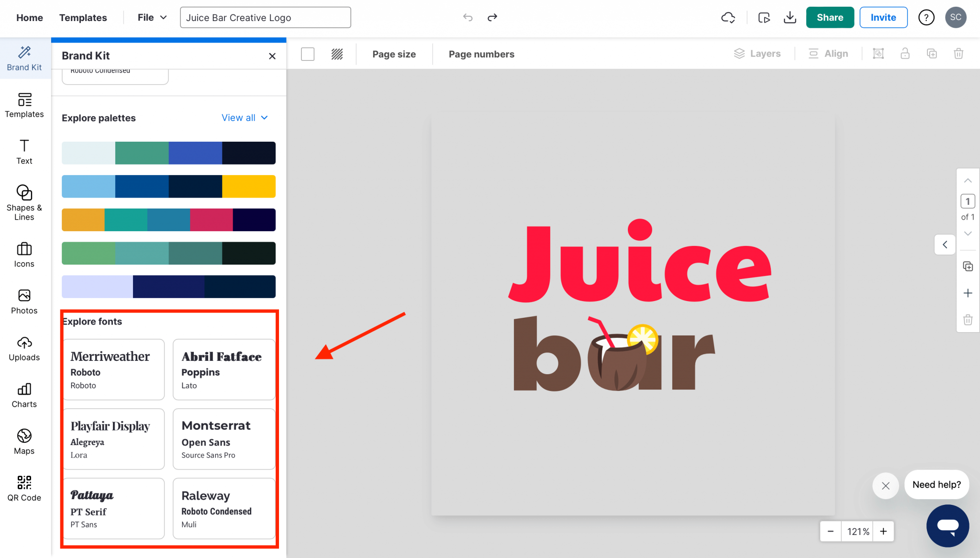Open the Photos panel
This screenshot has width=980, height=558.
(x=24, y=301)
